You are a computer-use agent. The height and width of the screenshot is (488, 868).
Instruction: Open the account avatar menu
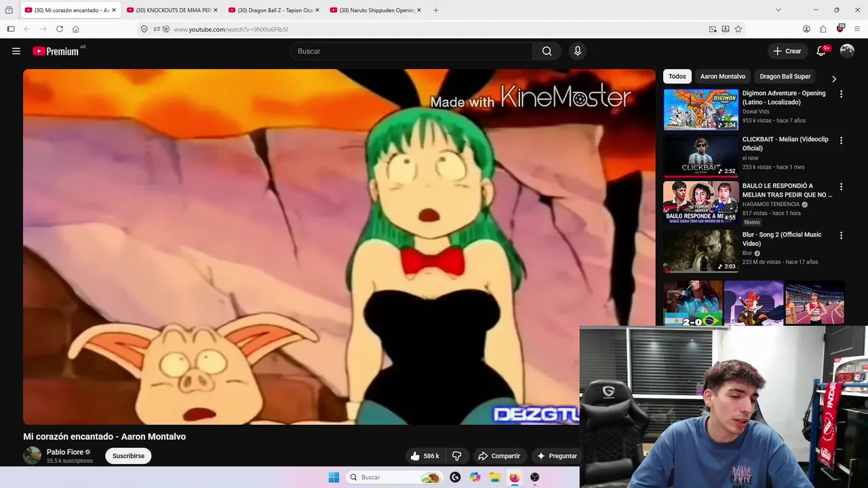point(847,51)
